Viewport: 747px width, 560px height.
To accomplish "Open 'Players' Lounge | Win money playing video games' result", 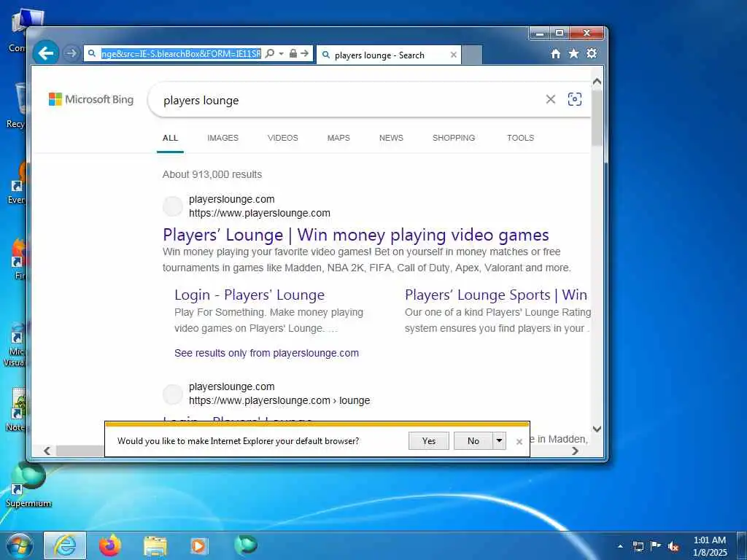I will tap(356, 235).
